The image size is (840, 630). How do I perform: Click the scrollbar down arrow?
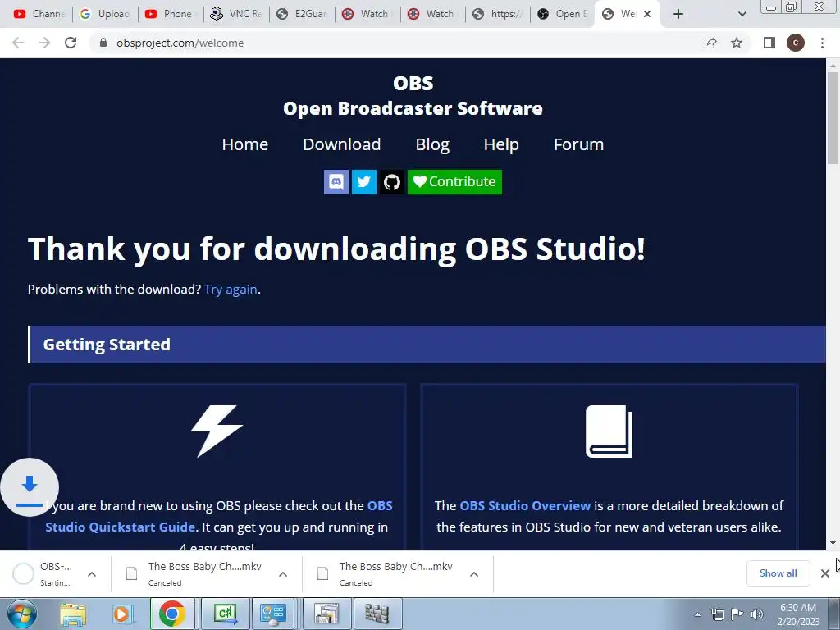tap(833, 543)
